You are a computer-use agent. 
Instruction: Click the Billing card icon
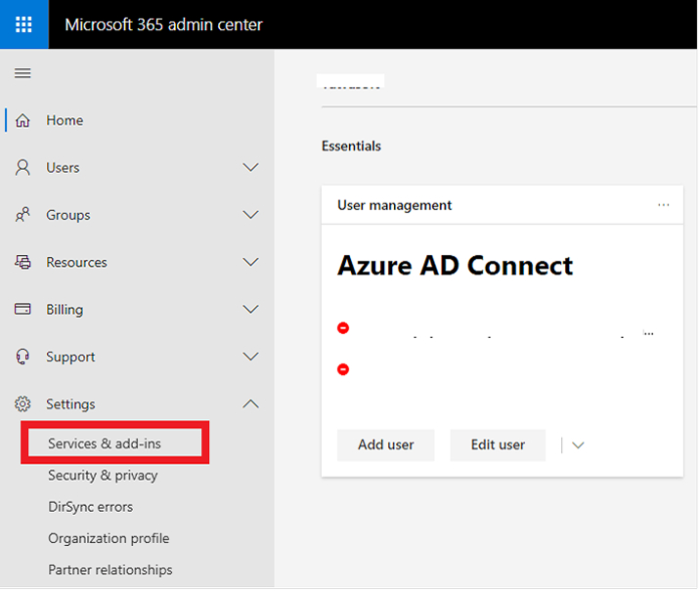tap(22, 309)
